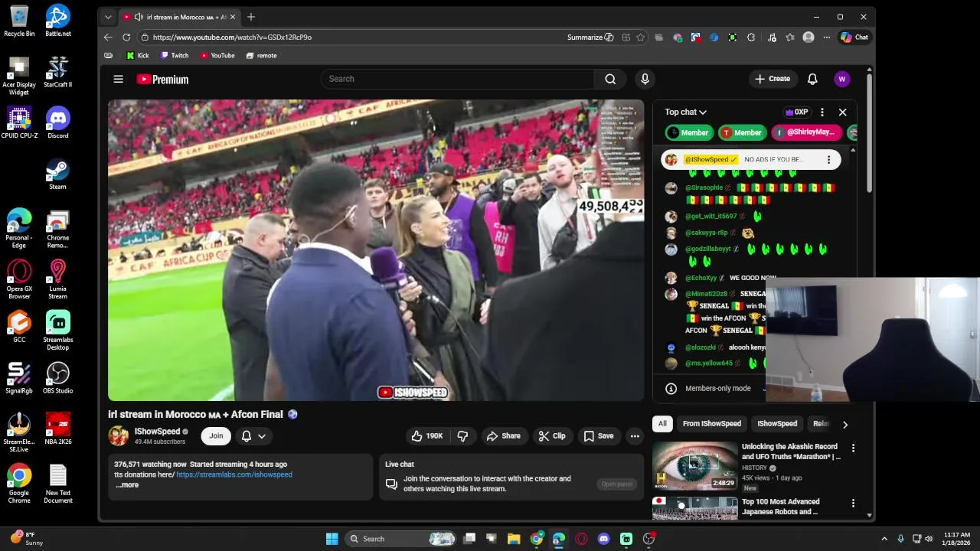Image resolution: width=980 pixels, height=551 pixels.
Task: Open the YouTube bookmark
Action: [217, 55]
